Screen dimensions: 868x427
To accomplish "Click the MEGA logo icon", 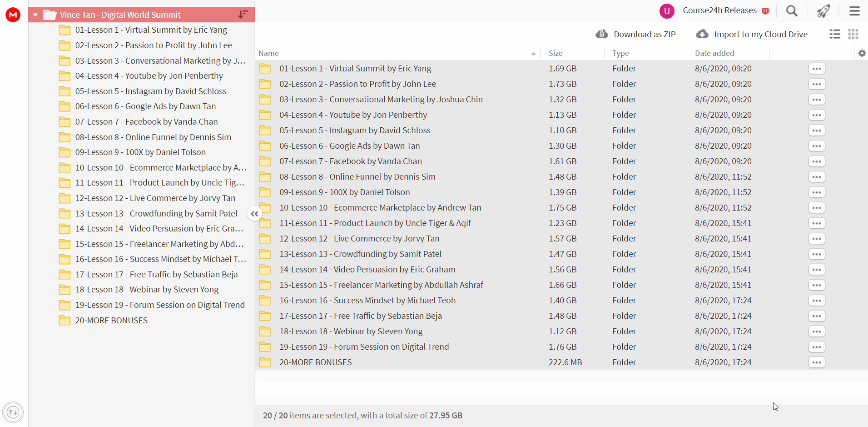I will (x=13, y=15).
